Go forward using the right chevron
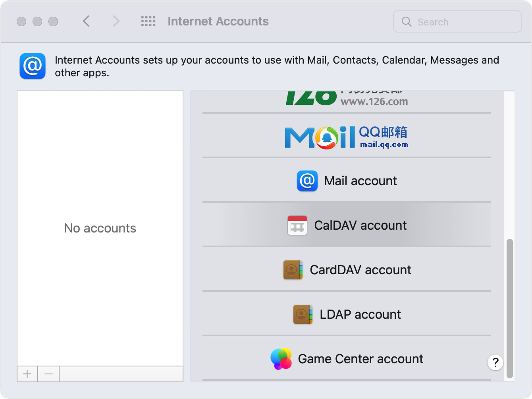Screen dimensions: 532x399 [116, 21]
